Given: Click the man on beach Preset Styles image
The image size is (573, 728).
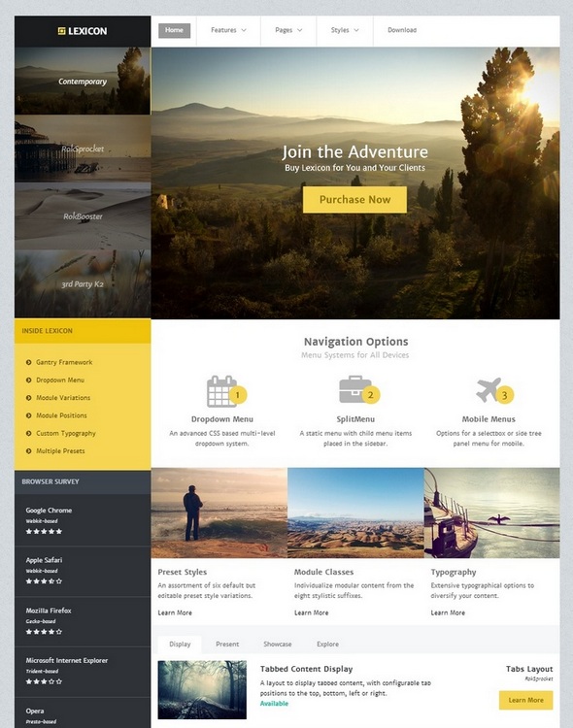Looking at the screenshot, I should [219, 513].
